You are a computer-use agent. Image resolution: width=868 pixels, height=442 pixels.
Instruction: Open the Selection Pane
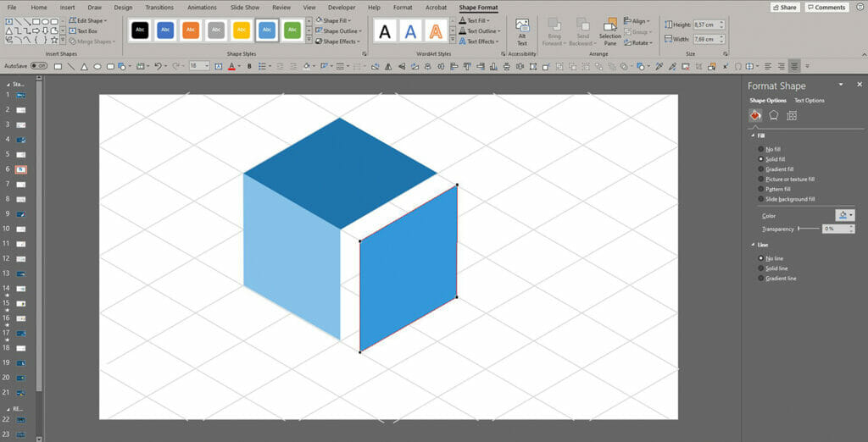609,32
